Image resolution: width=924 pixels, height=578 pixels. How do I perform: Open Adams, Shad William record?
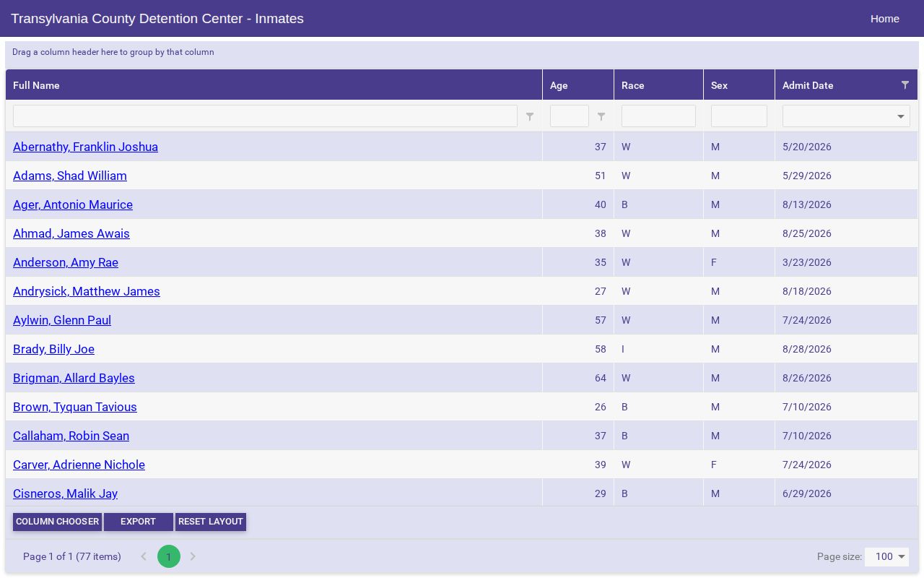click(x=70, y=176)
